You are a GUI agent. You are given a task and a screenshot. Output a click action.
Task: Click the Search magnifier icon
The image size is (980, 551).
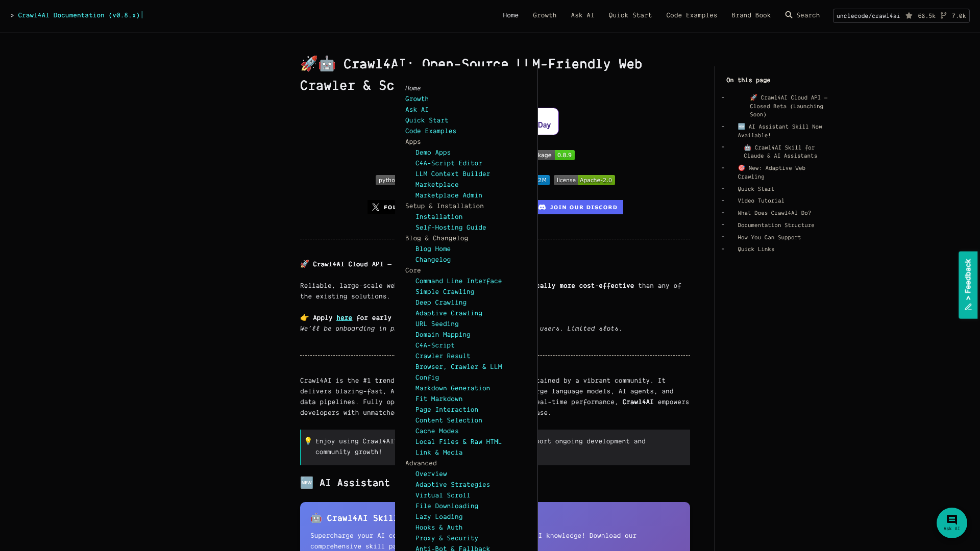point(789,15)
